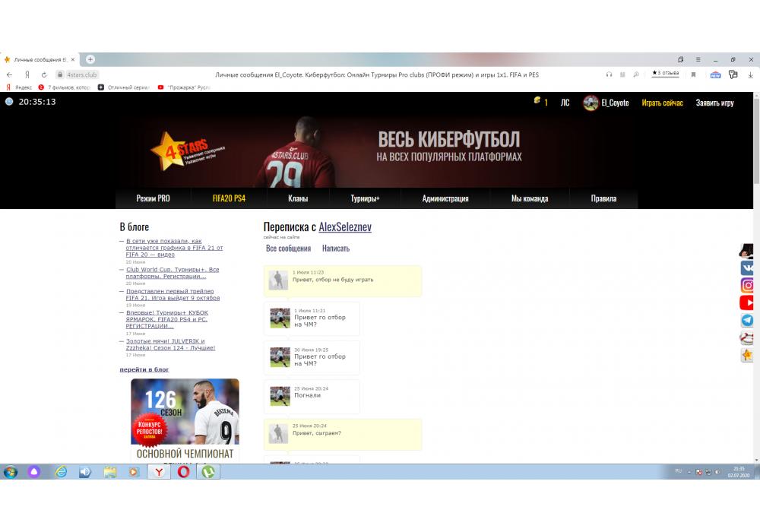The height and width of the screenshot is (532, 760).
Task: Open Мы команда menu item
Action: coord(530,198)
